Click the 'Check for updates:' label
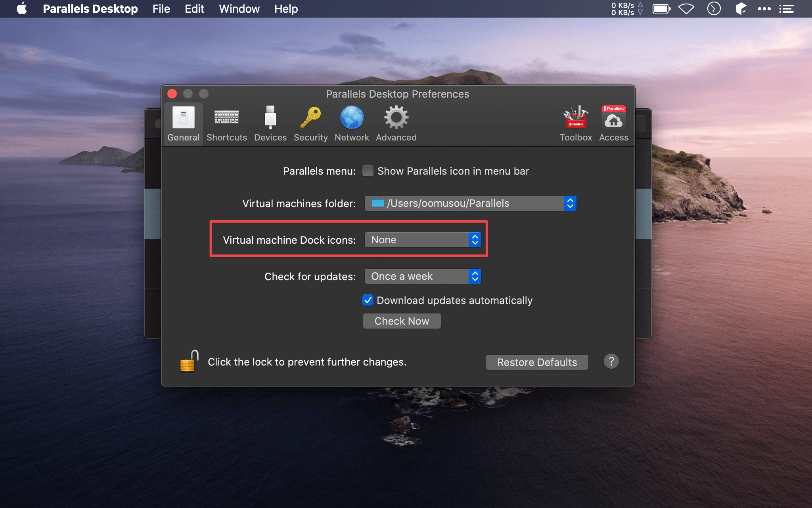This screenshot has height=508, width=812. tap(310, 277)
